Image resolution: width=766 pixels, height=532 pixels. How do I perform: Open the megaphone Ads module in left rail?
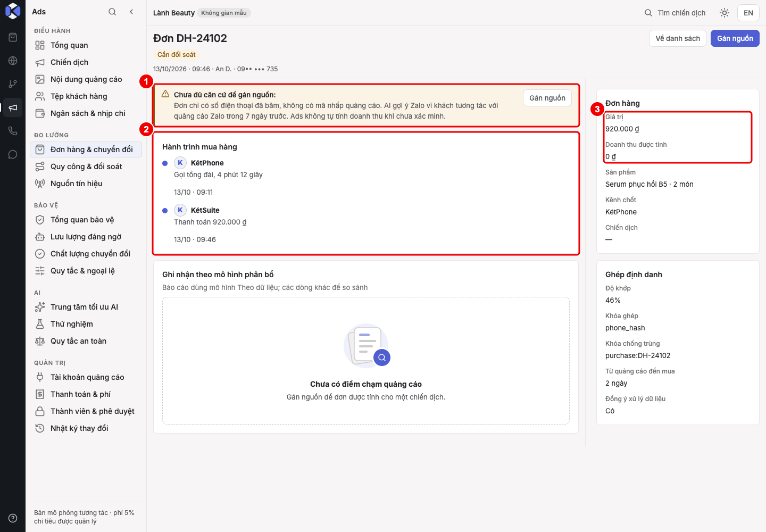[x=13, y=107]
